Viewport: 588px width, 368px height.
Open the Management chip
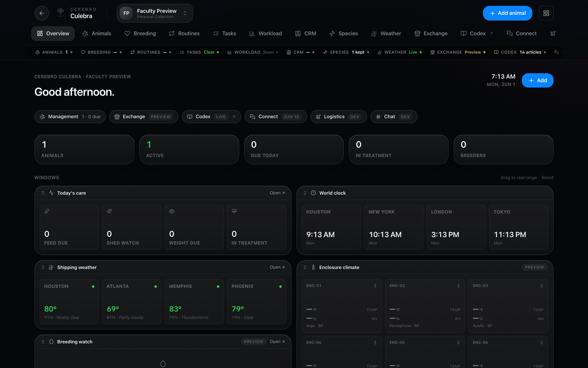(x=70, y=116)
